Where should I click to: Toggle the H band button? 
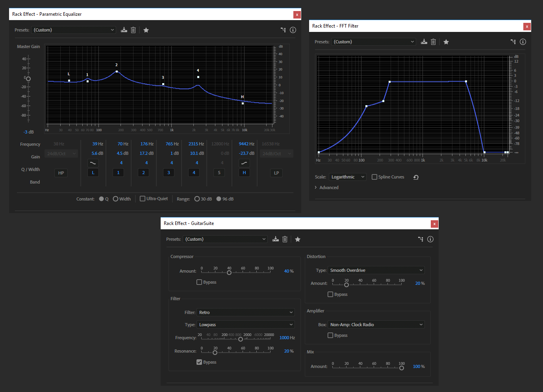tap(244, 173)
